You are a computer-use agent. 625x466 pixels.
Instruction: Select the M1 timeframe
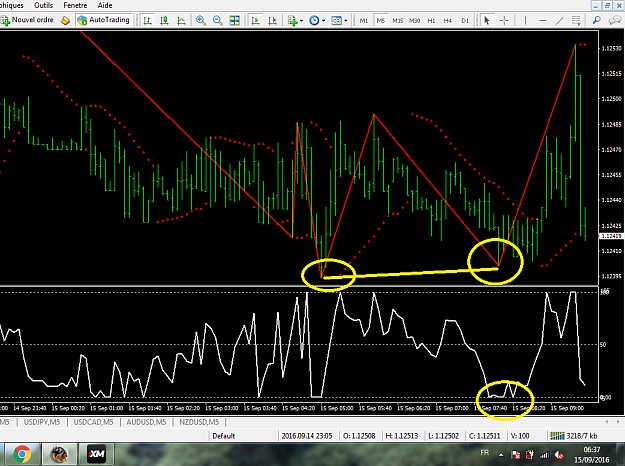[364, 20]
